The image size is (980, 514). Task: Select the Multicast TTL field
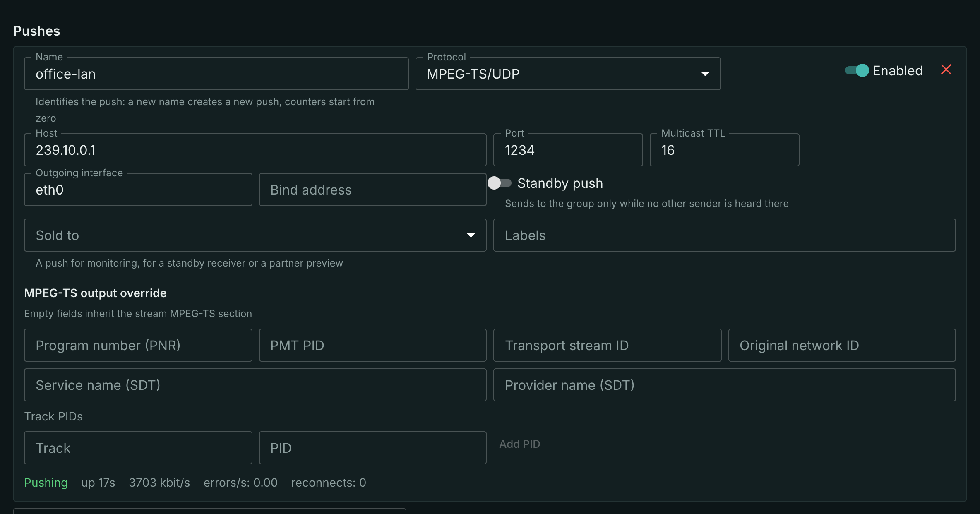[724, 150]
